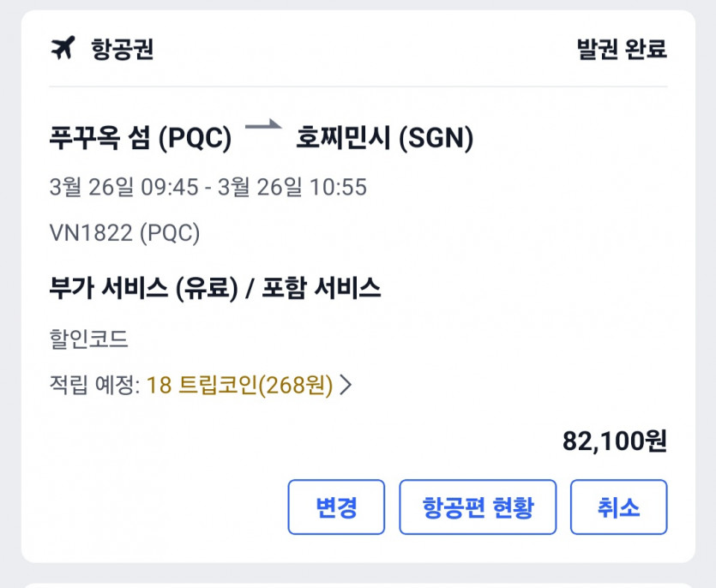Click departure city 푸꾸옥 섬 (PQC)

141,138
